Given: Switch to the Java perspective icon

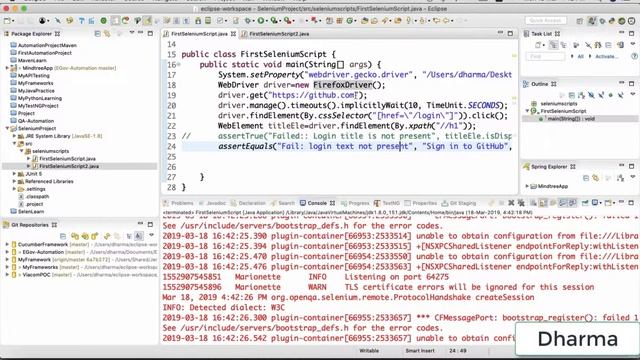Looking at the screenshot, I should click(591, 21).
